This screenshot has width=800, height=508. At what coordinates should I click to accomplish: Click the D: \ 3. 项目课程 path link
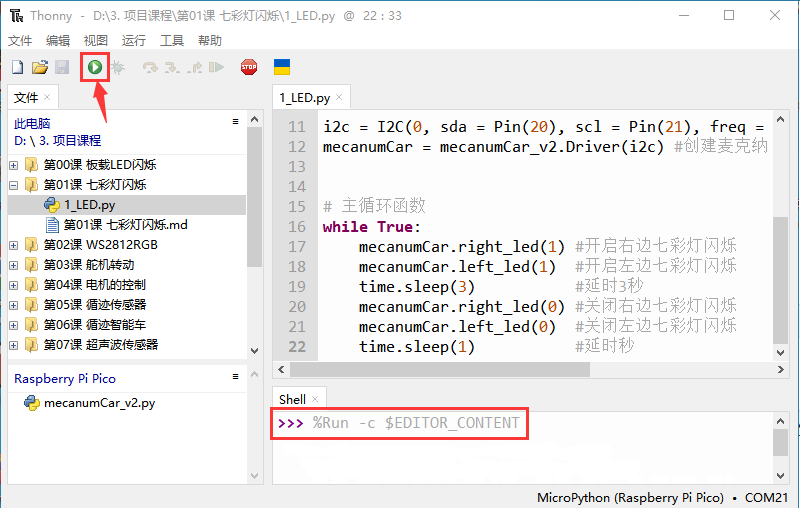[x=58, y=141]
